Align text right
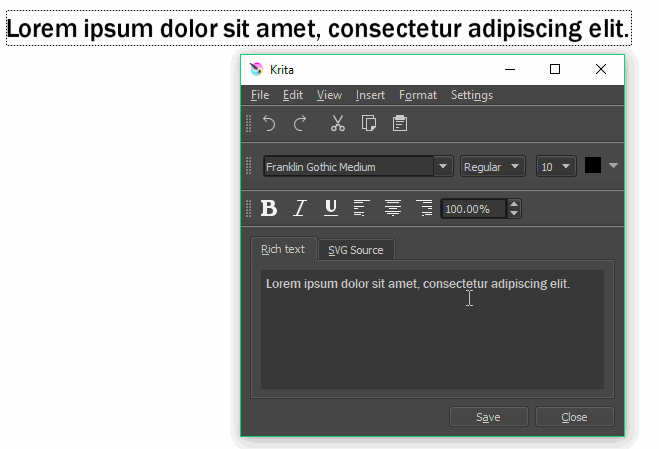 pyautogui.click(x=424, y=208)
